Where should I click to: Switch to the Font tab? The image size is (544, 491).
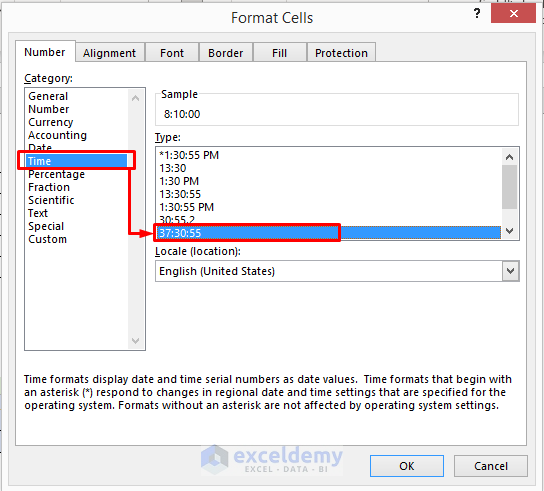point(172,53)
